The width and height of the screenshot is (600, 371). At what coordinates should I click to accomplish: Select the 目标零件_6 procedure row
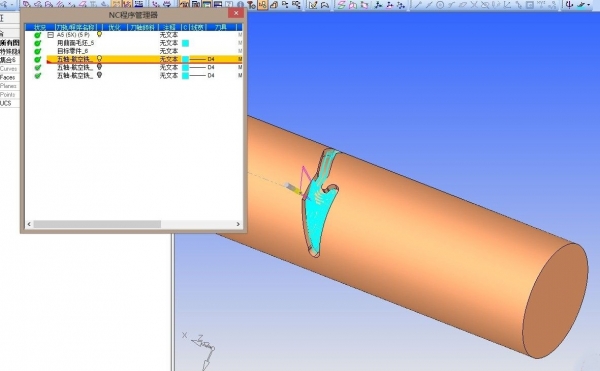coord(73,51)
